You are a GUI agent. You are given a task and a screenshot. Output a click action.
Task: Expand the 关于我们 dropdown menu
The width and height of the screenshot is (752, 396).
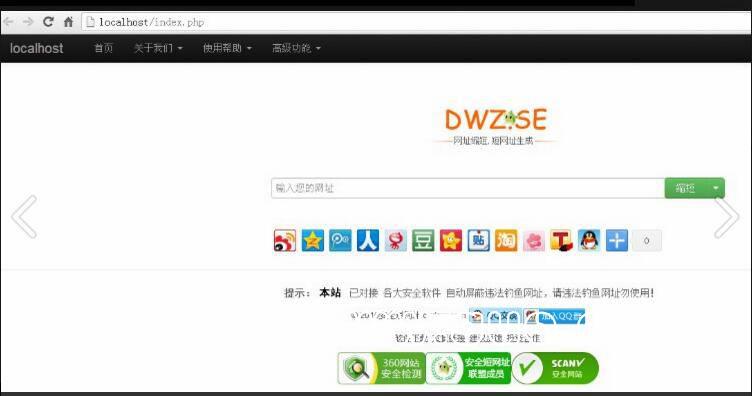[x=158, y=48]
